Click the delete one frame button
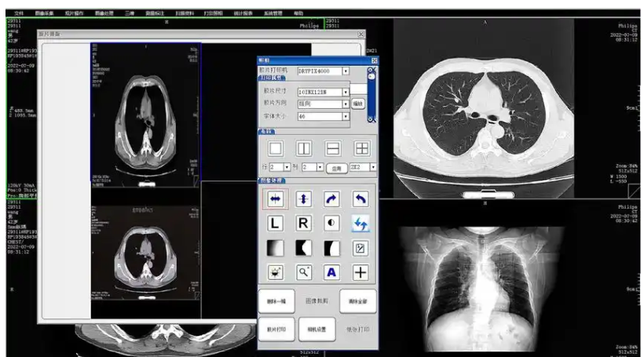This screenshot has width=644, height=357. click(276, 301)
